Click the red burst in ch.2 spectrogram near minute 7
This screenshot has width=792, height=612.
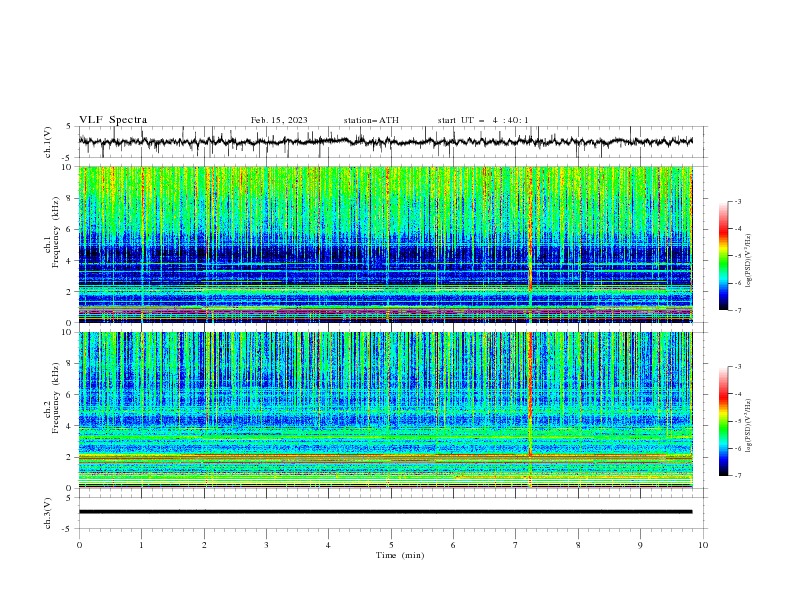pos(530,395)
